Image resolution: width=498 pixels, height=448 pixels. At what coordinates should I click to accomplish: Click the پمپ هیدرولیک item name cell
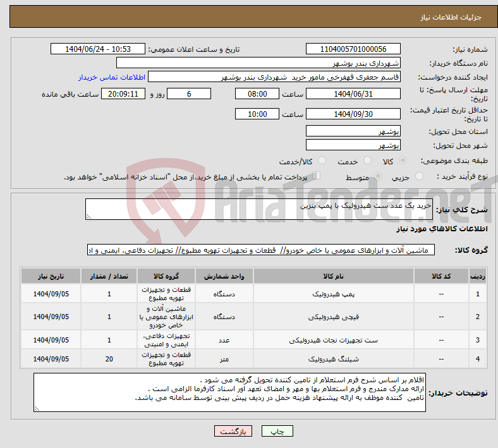[x=334, y=294]
